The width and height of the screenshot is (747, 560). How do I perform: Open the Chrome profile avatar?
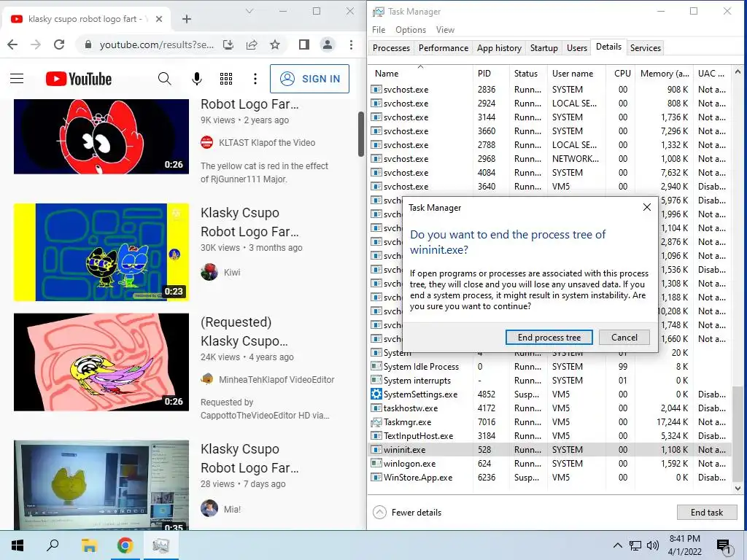pos(328,44)
